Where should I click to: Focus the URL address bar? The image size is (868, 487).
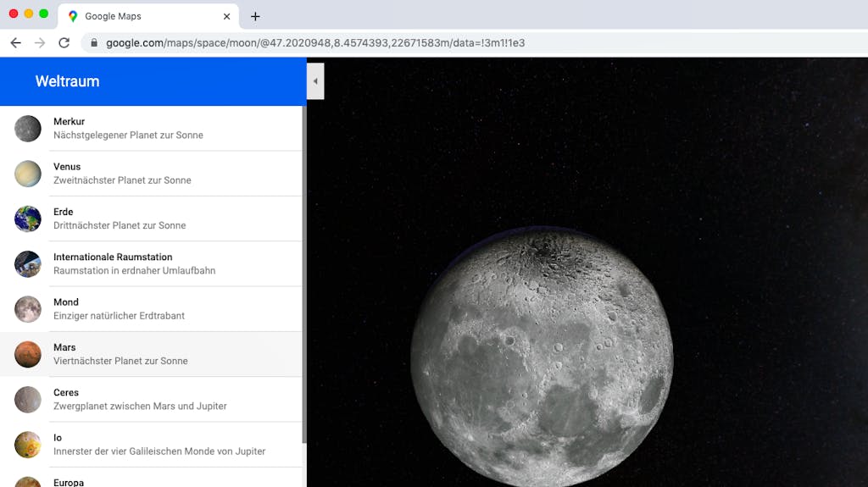[474, 43]
